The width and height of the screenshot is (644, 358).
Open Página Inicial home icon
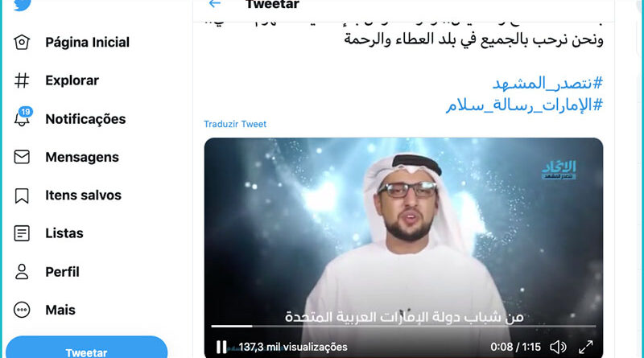click(22, 43)
